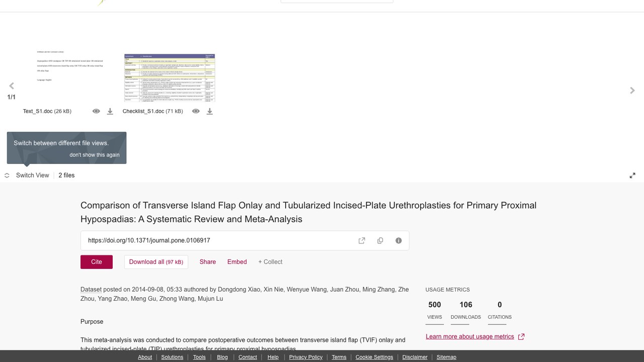The height and width of the screenshot is (362, 644).
Task: Copy the DOI with the copy icon
Action: (380, 240)
